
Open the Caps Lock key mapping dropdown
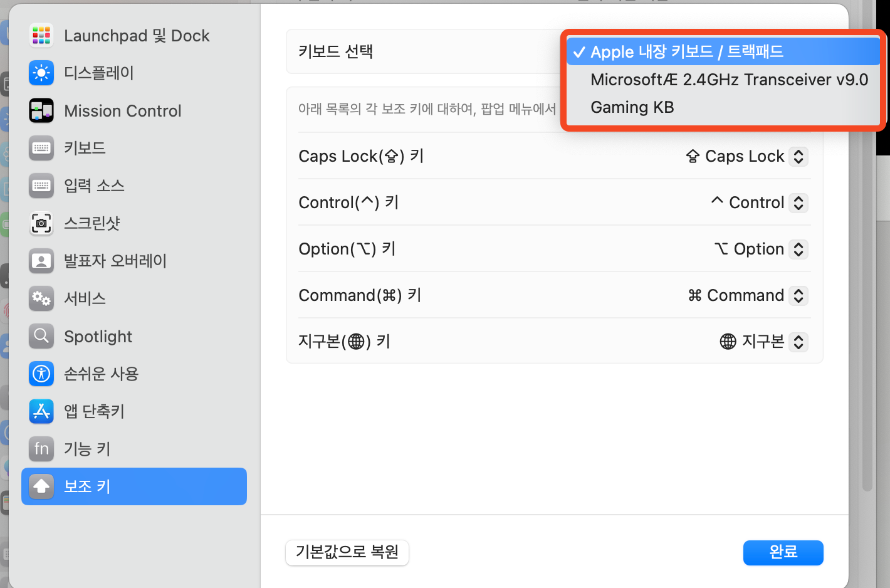(798, 156)
